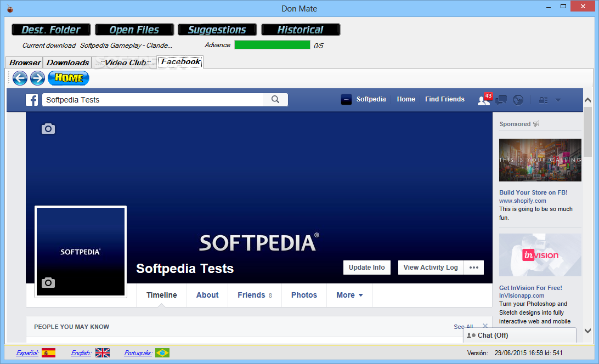Switch language to Português link
The width and height of the screenshot is (599, 364).
point(138,353)
